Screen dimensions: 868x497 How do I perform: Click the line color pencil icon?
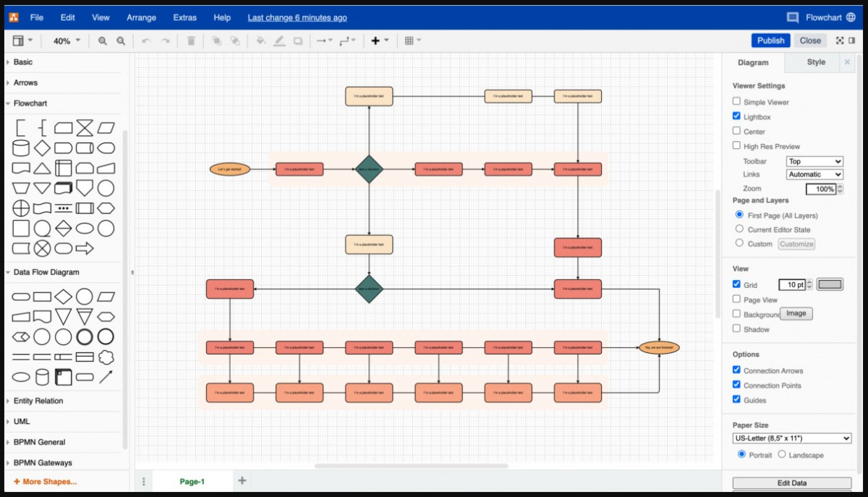pos(279,41)
